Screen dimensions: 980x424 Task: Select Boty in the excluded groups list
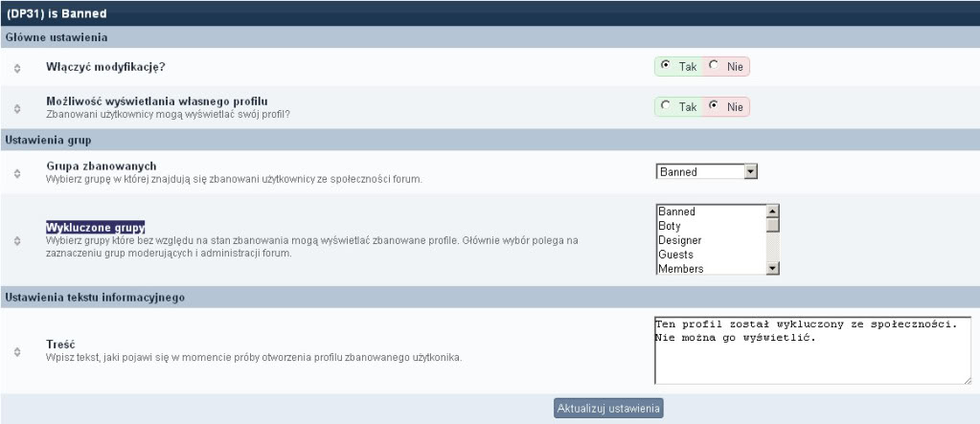pos(710,226)
